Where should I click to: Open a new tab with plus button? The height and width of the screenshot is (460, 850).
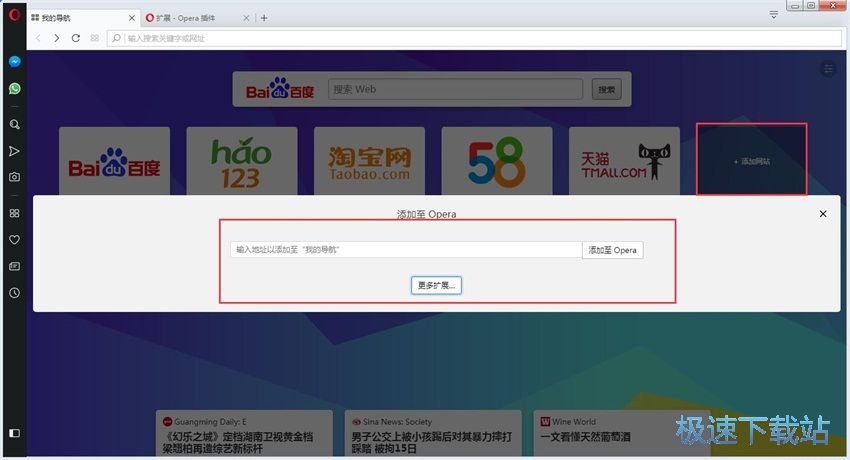pyautogui.click(x=264, y=18)
